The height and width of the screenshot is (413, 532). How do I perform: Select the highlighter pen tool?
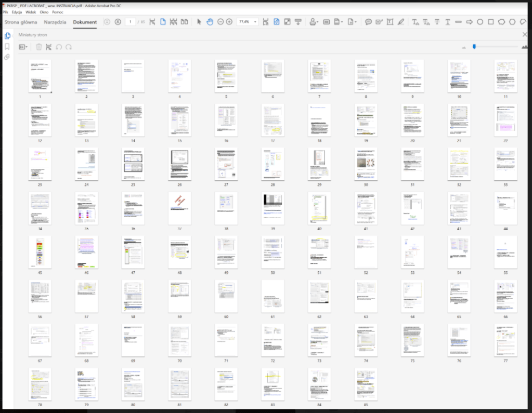point(400,22)
